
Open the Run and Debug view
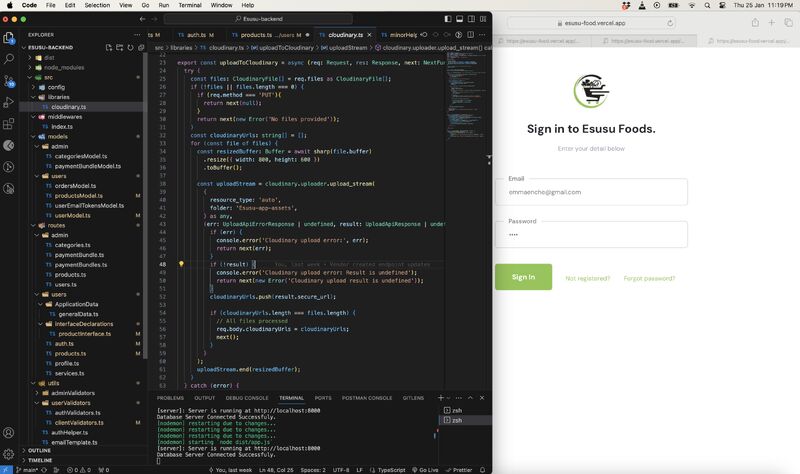click(x=9, y=102)
